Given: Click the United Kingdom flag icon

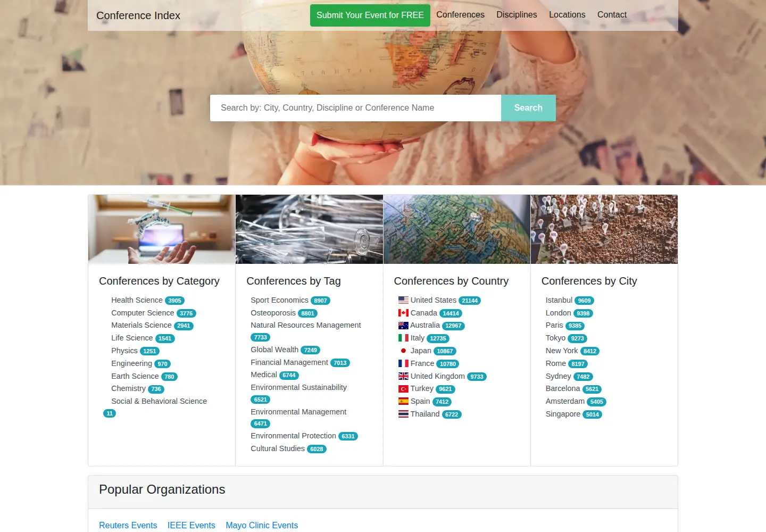Looking at the screenshot, I should [403, 376].
